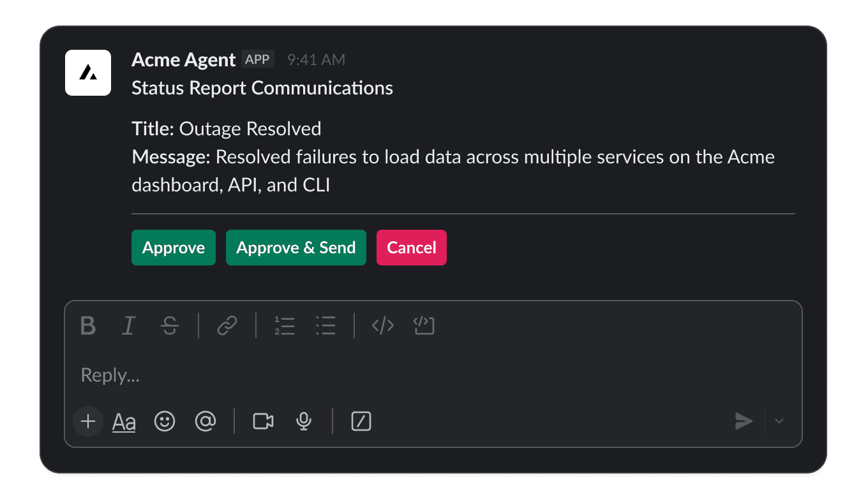Apply strikethrough formatting
The image size is (868, 499).
[x=170, y=326]
